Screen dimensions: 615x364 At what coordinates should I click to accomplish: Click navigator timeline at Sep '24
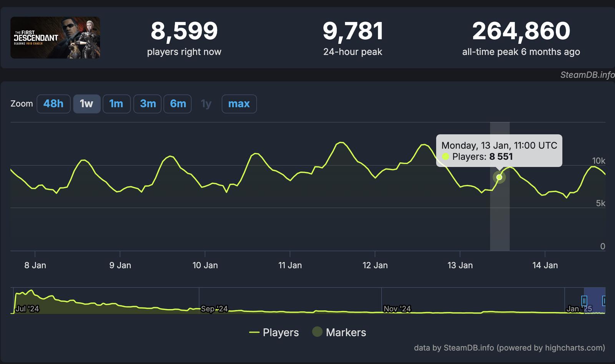pyautogui.click(x=214, y=309)
